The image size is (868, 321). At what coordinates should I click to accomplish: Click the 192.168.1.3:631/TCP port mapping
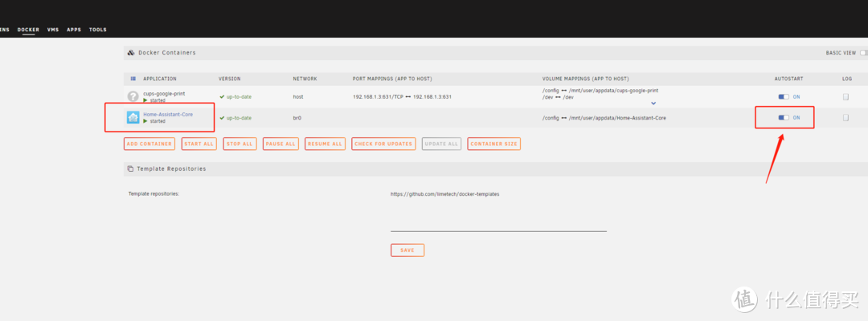click(403, 96)
